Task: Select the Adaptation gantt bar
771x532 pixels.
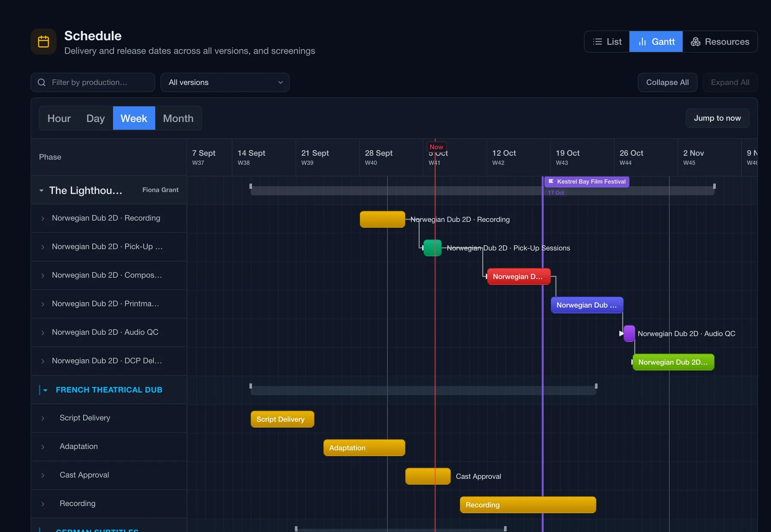Action: click(x=364, y=448)
